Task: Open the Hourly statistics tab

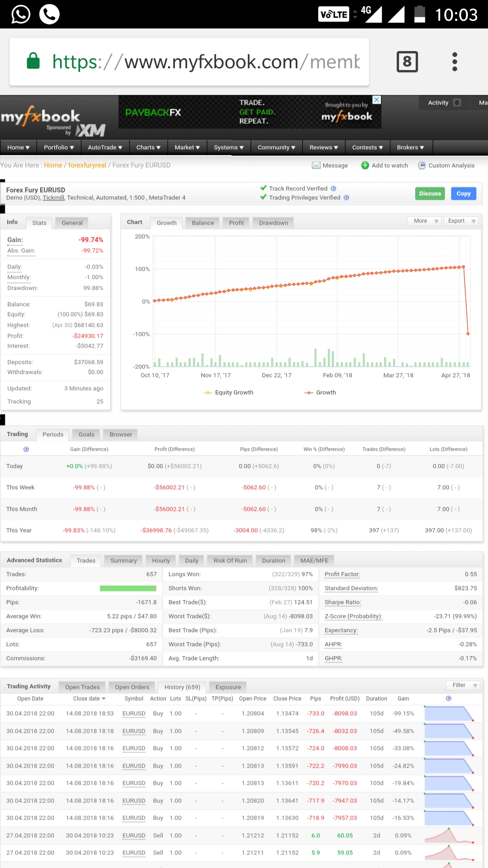Action: 161,561
